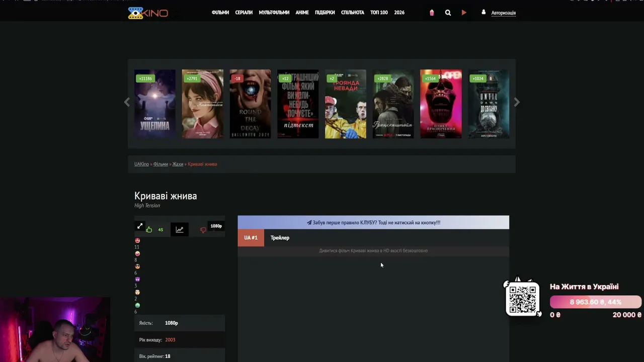The image size is (644, 362).
Task: Open the rating chart icon
Action: [x=180, y=230]
